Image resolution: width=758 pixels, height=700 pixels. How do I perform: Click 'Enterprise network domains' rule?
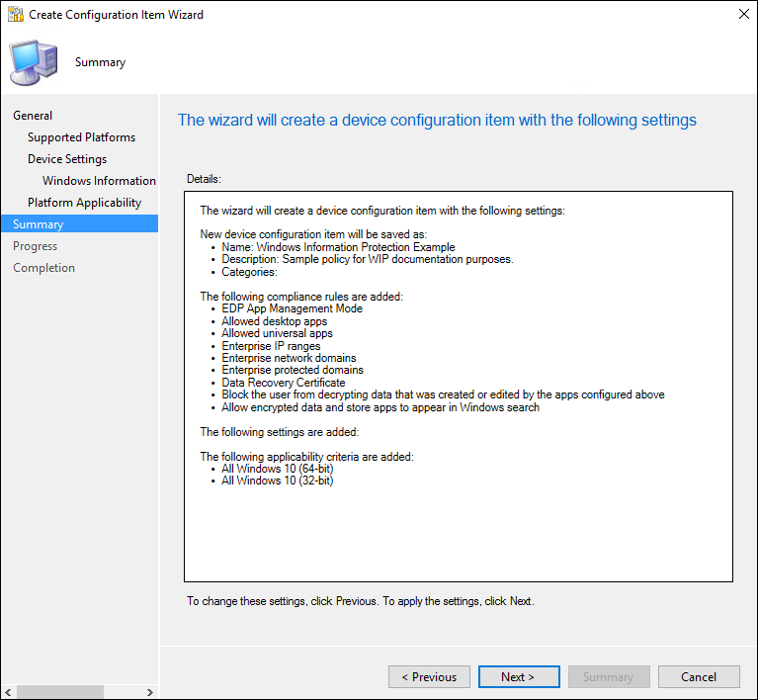(289, 358)
